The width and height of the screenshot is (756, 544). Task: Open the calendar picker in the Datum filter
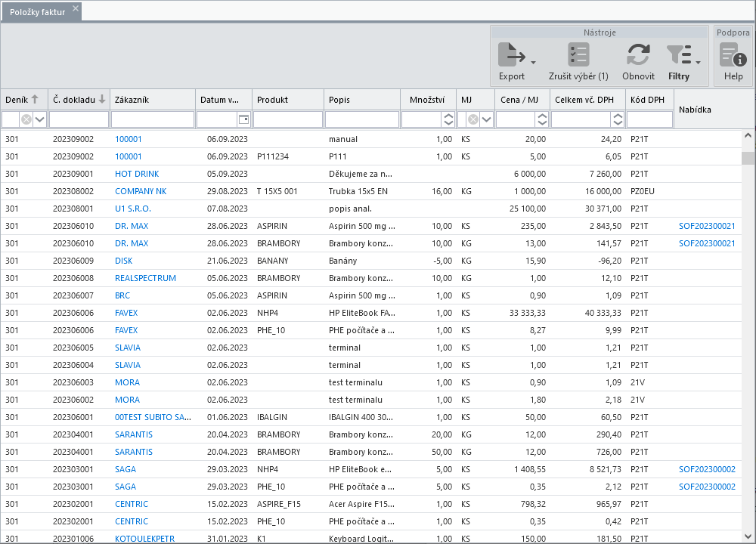tap(244, 119)
